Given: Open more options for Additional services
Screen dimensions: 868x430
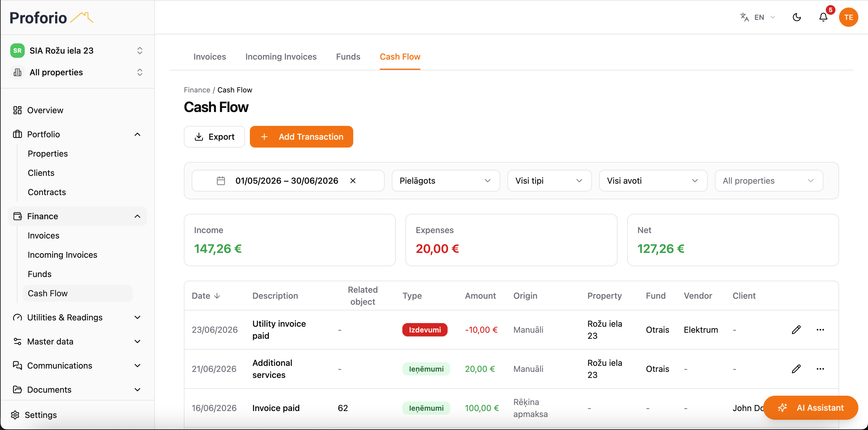Looking at the screenshot, I should point(820,369).
